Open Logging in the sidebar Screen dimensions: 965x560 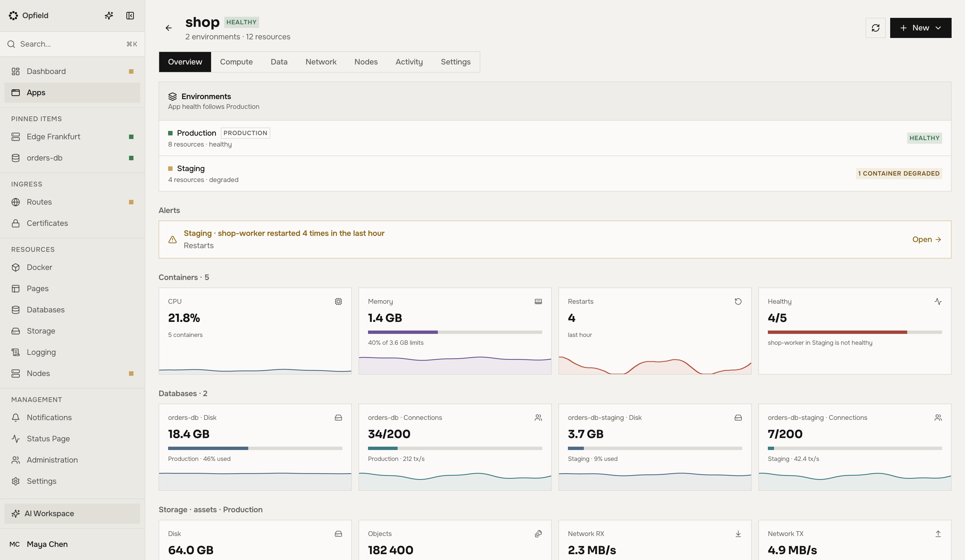(72, 352)
